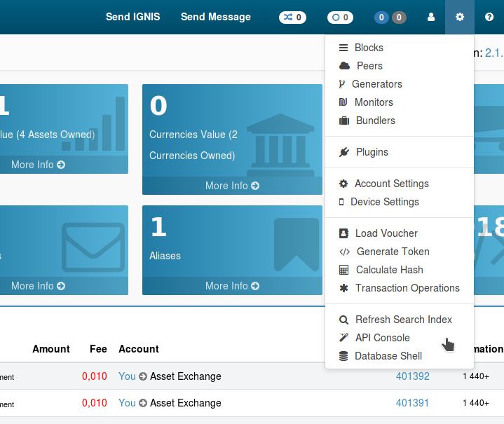Click the circle counter badge showing 0
This screenshot has width=504, height=424.
pyautogui.click(x=340, y=18)
